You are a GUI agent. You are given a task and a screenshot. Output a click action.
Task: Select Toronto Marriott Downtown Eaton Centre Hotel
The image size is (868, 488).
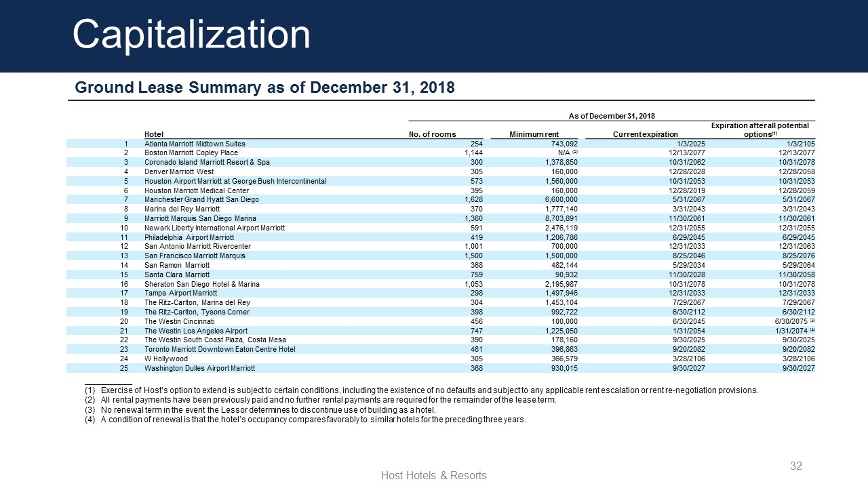220,349
